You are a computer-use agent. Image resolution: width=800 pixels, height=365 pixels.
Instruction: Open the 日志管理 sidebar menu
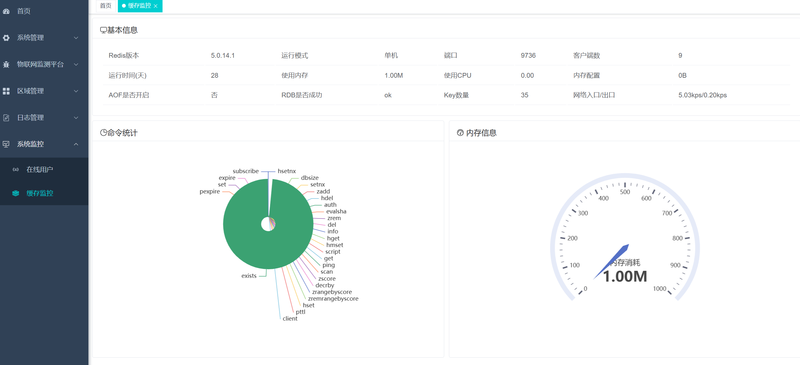(x=44, y=117)
